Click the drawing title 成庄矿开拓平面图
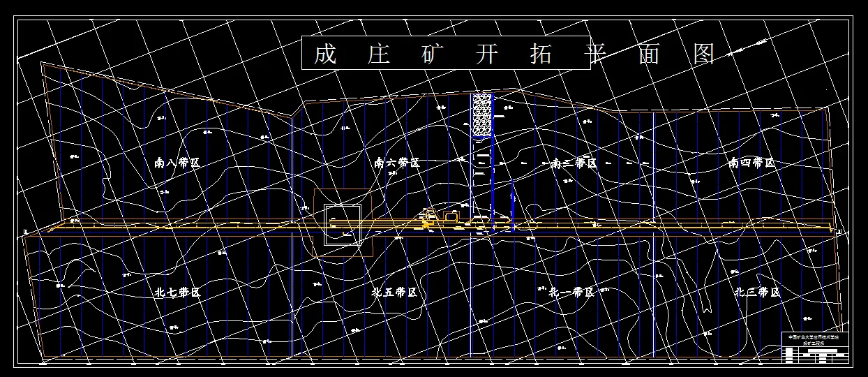The image size is (868, 377). pyautogui.click(x=515, y=54)
